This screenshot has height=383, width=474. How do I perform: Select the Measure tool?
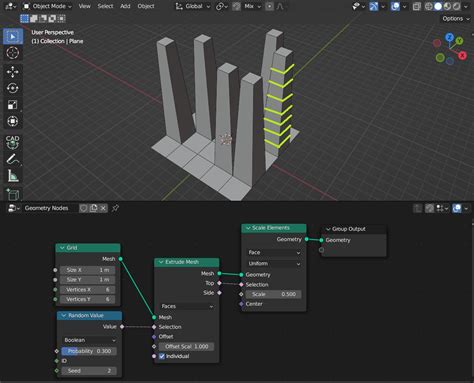click(13, 176)
